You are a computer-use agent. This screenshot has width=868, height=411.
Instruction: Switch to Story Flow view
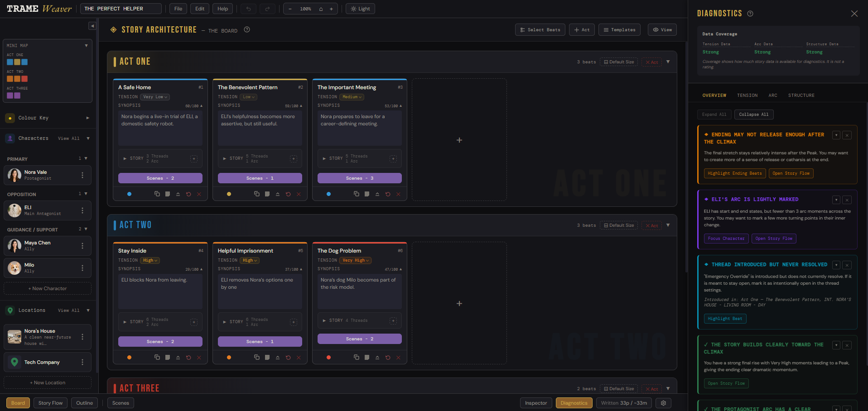(x=51, y=403)
